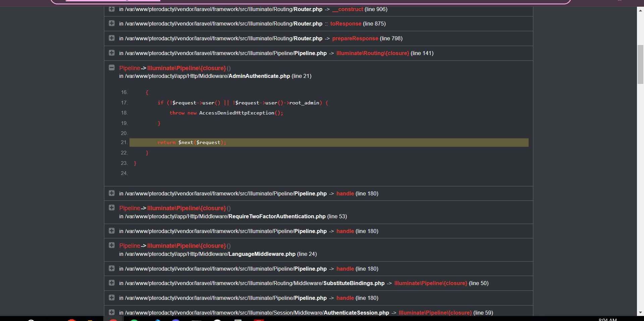644x321 pixels.
Task: Expand the Router.php toResponse (line 875) frame
Action: [112, 24]
